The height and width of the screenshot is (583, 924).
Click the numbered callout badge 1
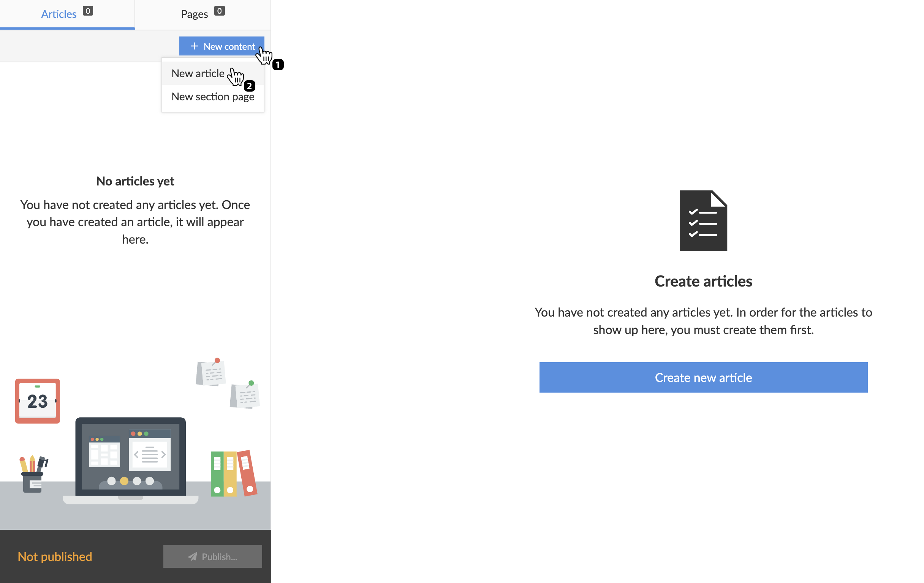[278, 65]
